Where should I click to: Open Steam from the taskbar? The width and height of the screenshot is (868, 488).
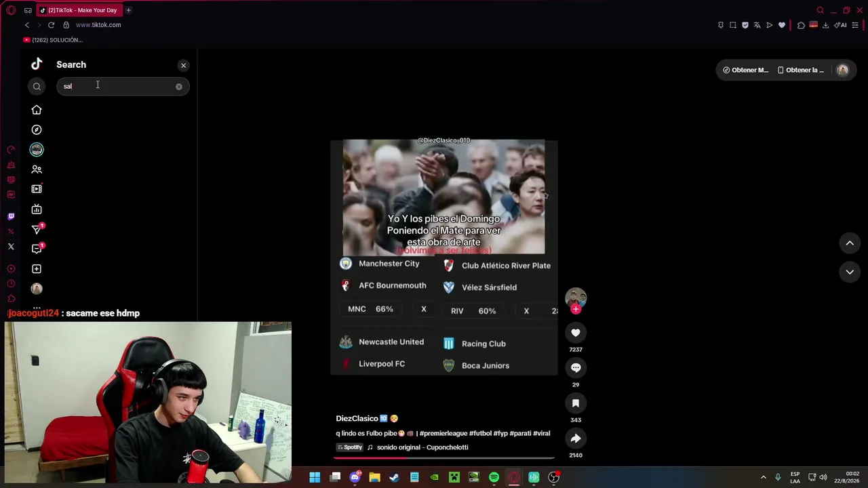coord(394,477)
